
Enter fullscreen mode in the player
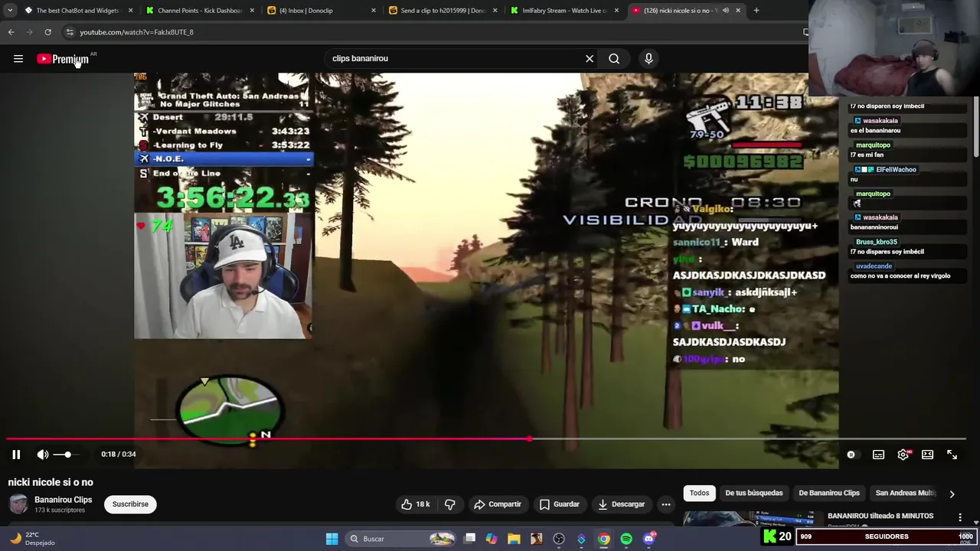click(x=952, y=455)
